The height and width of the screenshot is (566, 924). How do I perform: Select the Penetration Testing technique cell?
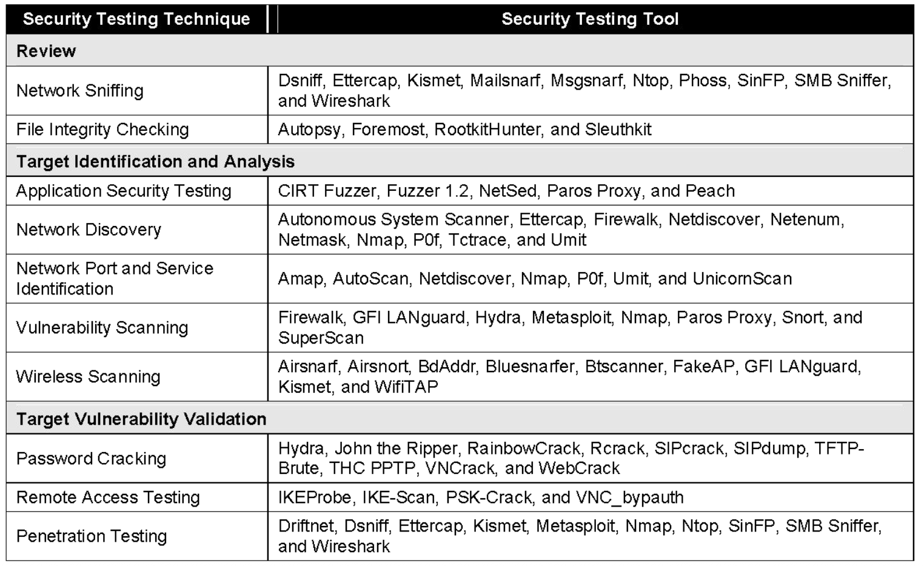[x=91, y=536]
